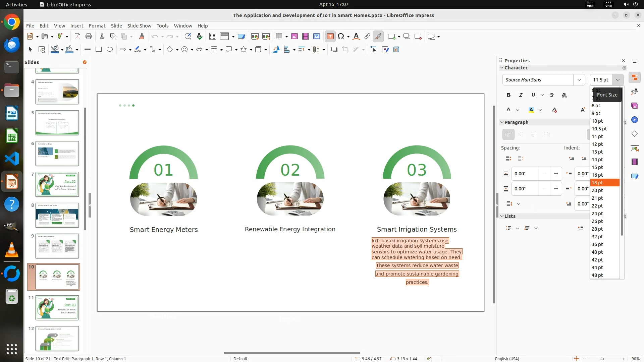Collapse the Paragraph section

tap(502, 122)
